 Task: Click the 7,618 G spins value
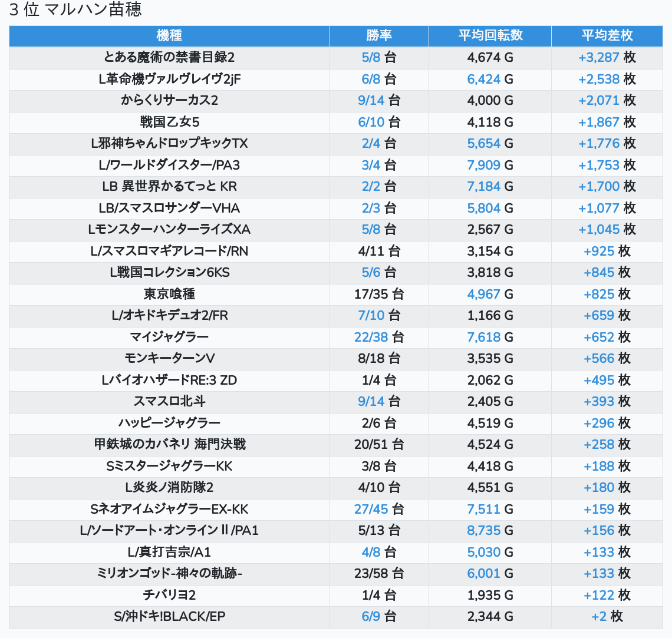490,338
